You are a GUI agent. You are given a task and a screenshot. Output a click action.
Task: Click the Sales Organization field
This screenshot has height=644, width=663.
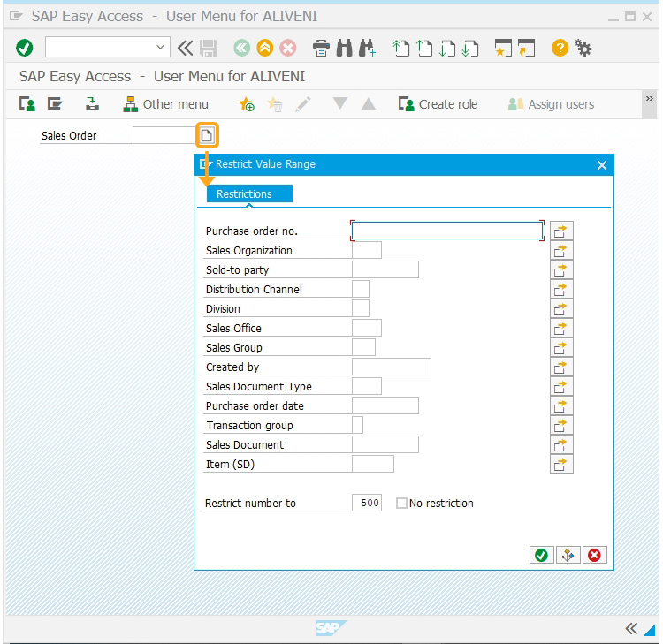[x=367, y=250]
